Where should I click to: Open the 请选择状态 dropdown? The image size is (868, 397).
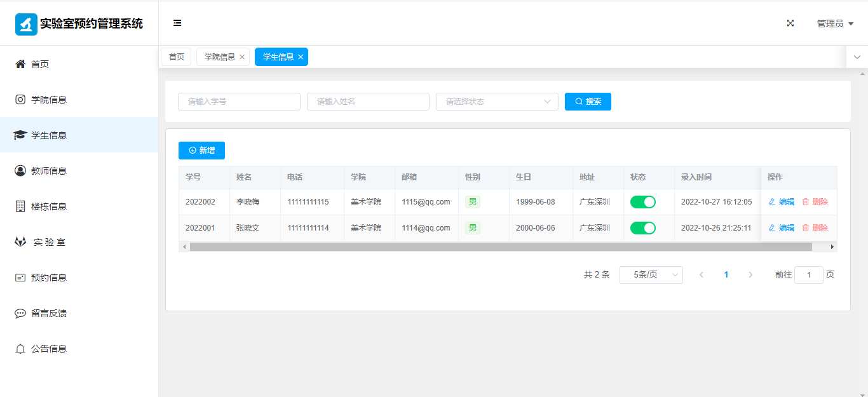(x=496, y=102)
